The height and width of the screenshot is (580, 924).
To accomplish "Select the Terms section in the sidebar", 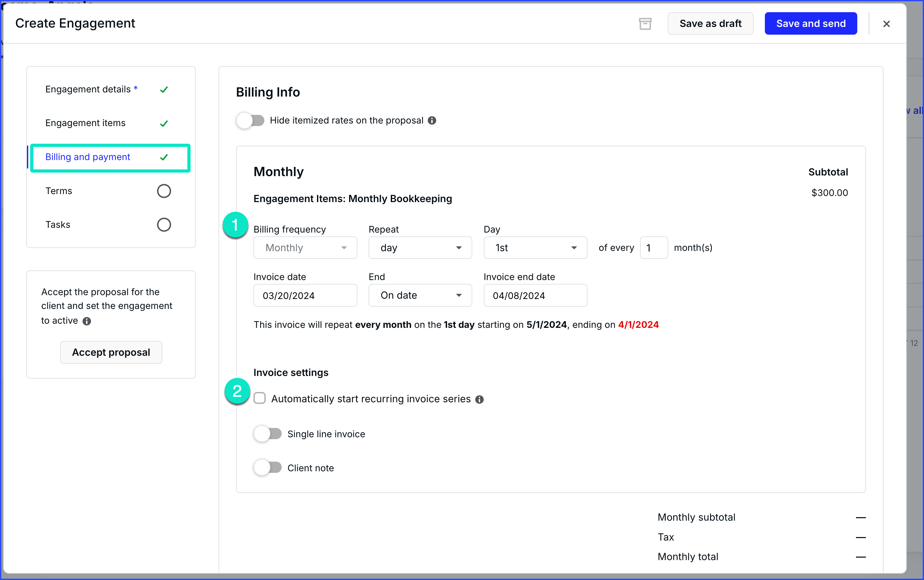I will click(x=59, y=191).
